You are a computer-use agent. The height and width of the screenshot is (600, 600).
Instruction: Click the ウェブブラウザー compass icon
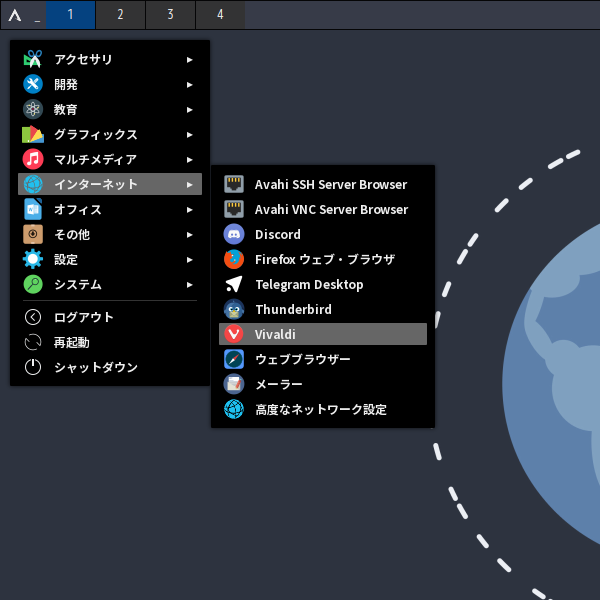coord(234,359)
